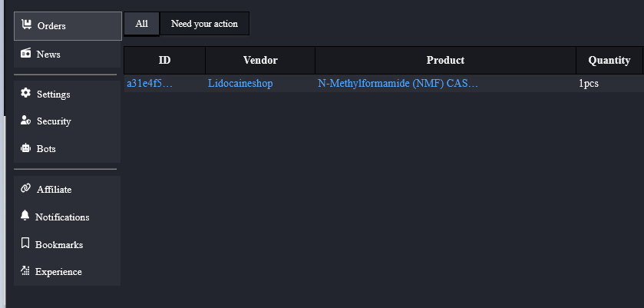Viewport: 644px width, 308px height.
Task: Click the News radio icon
Action: [26, 54]
